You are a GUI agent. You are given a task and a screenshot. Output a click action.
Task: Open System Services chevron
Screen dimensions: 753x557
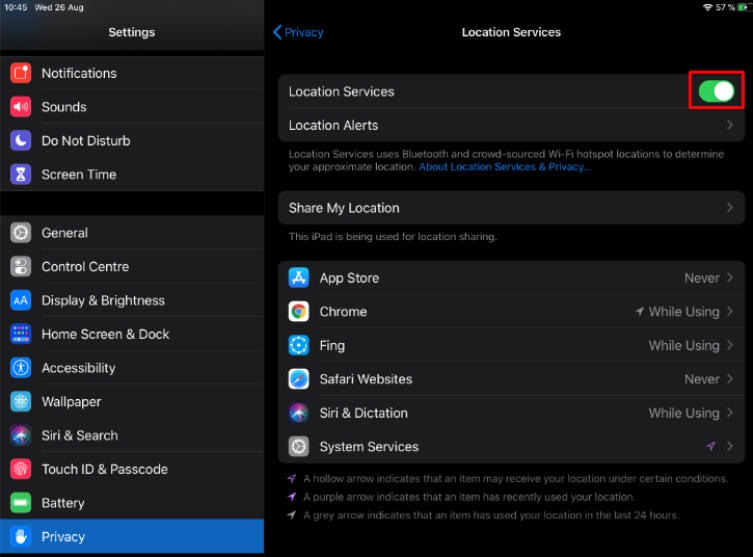click(x=730, y=446)
